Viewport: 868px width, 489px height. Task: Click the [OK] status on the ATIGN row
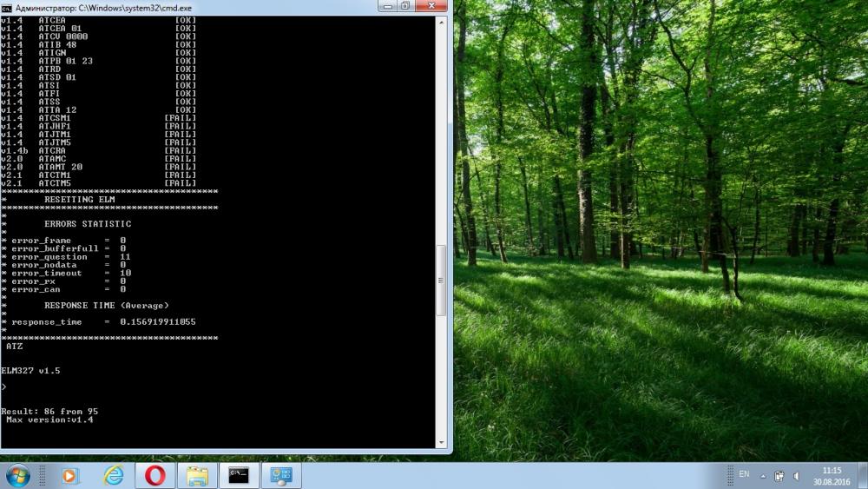(186, 53)
